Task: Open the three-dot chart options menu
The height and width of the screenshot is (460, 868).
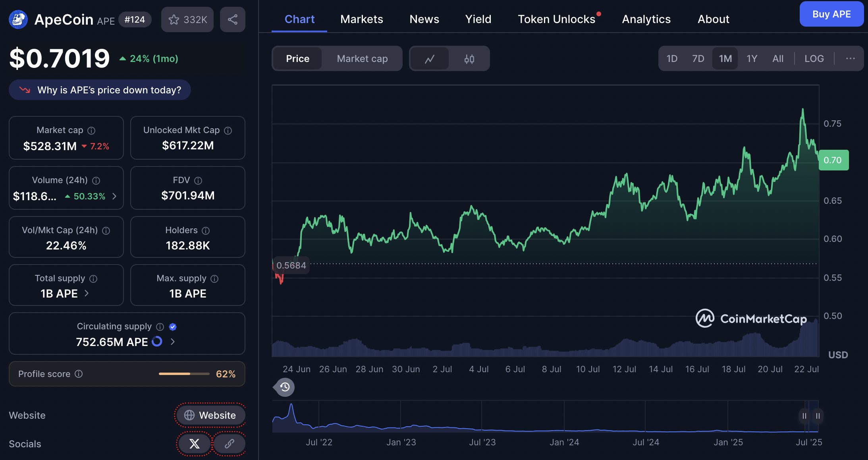Action: (x=851, y=59)
